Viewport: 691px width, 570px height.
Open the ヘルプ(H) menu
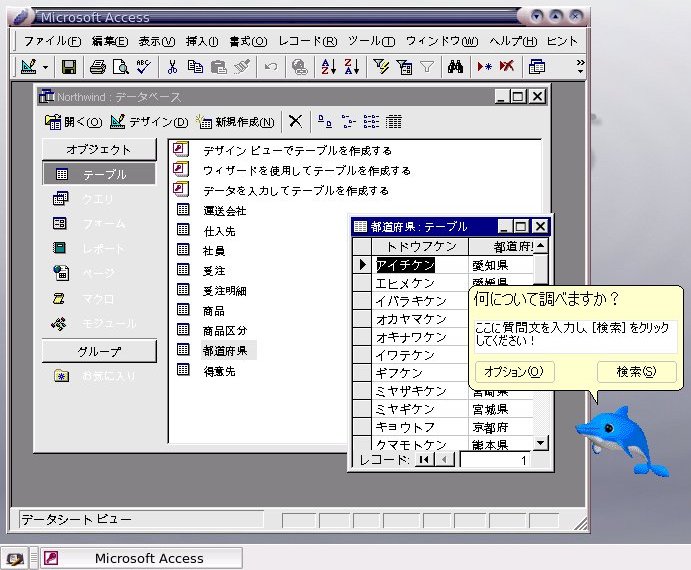[513, 41]
